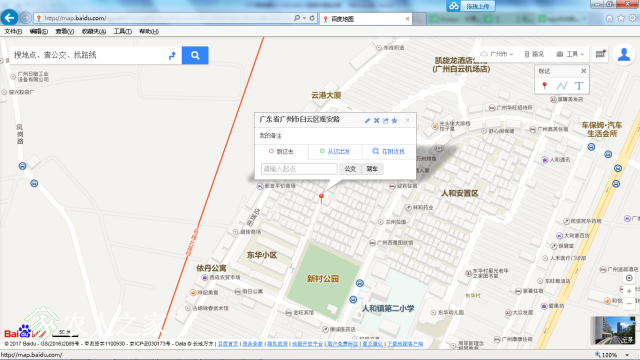Click the star favorite icon in popup
Screen dimensions: 640x360
coord(394,120)
